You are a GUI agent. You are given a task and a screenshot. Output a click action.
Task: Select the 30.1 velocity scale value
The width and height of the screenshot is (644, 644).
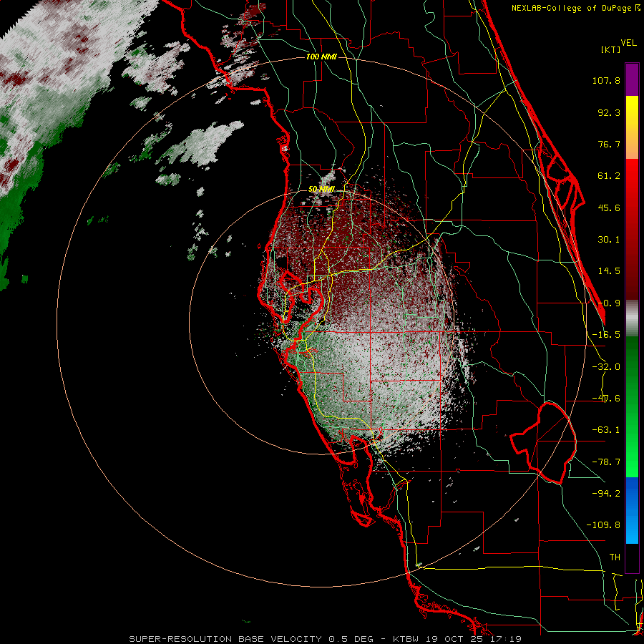[x=609, y=240]
